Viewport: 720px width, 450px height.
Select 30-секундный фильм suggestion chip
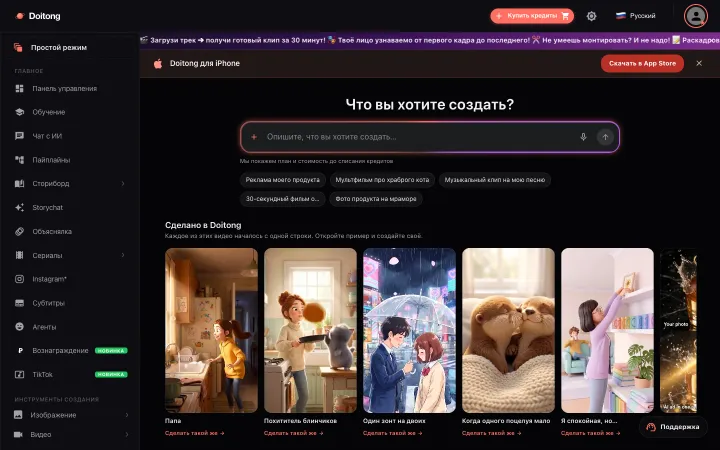click(282, 199)
